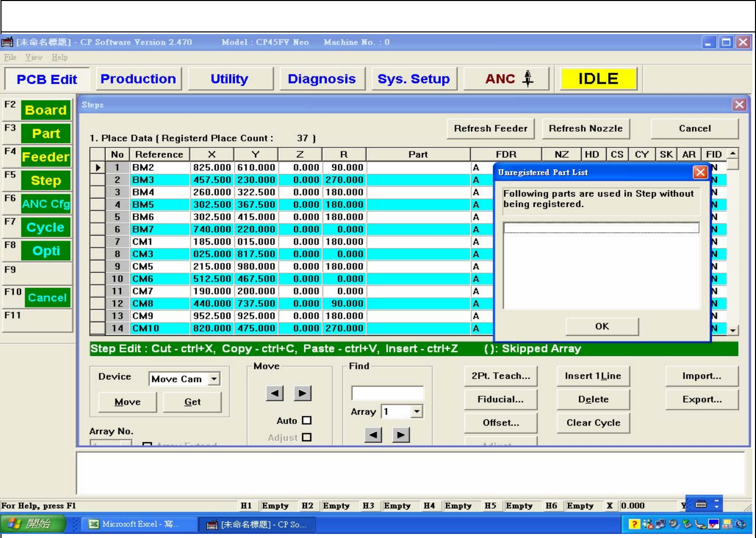Image resolution: width=756 pixels, height=538 pixels.
Task: Tick the Adjust checkbox under Move
Action: pyautogui.click(x=307, y=437)
